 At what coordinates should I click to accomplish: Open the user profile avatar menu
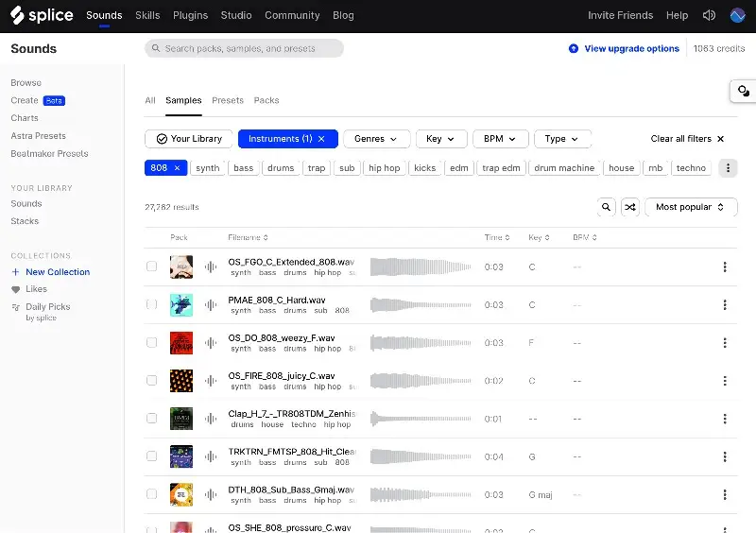(738, 15)
